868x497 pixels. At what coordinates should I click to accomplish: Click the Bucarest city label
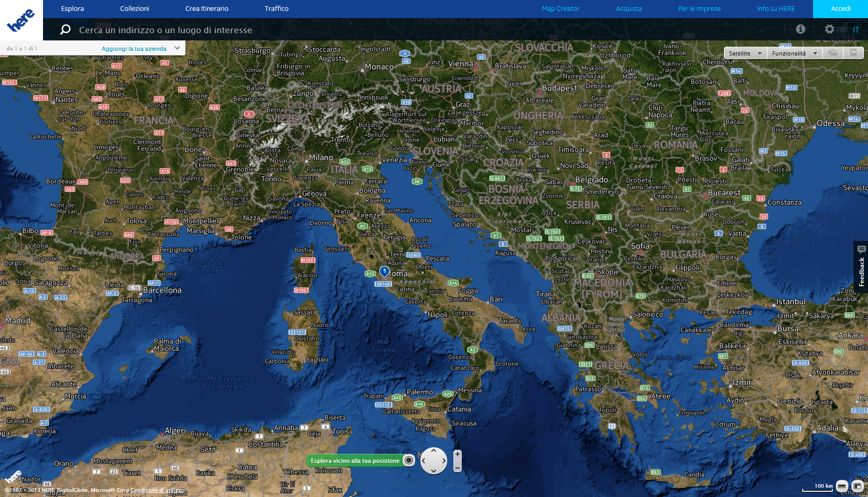(724, 193)
